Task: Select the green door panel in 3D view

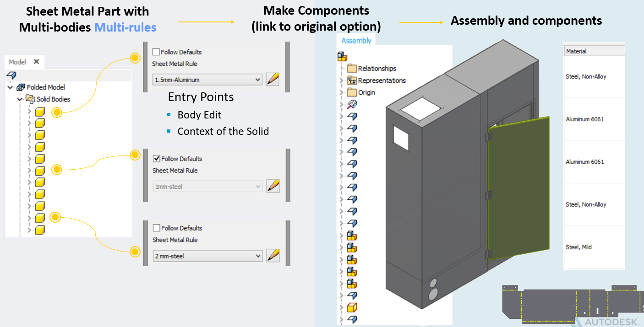Action: pyautogui.click(x=518, y=188)
